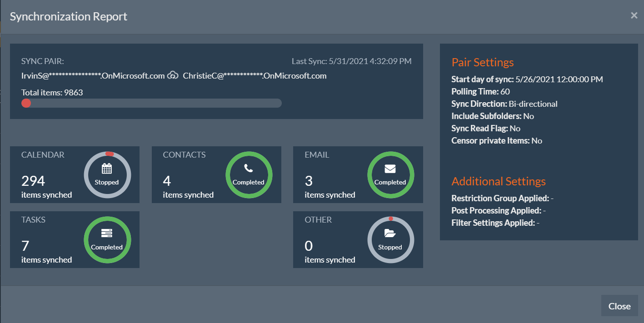The height and width of the screenshot is (323, 644).
Task: Click the calendar icon in Calendar card
Action: point(107,169)
